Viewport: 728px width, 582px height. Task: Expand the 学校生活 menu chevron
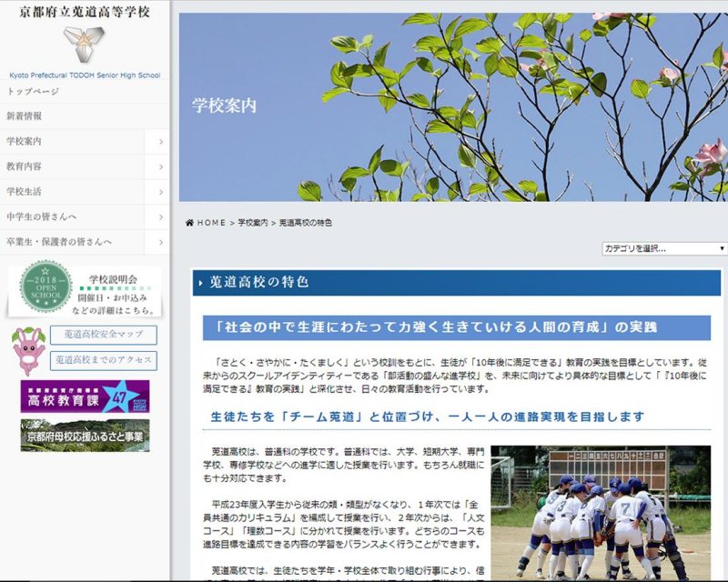click(161, 192)
